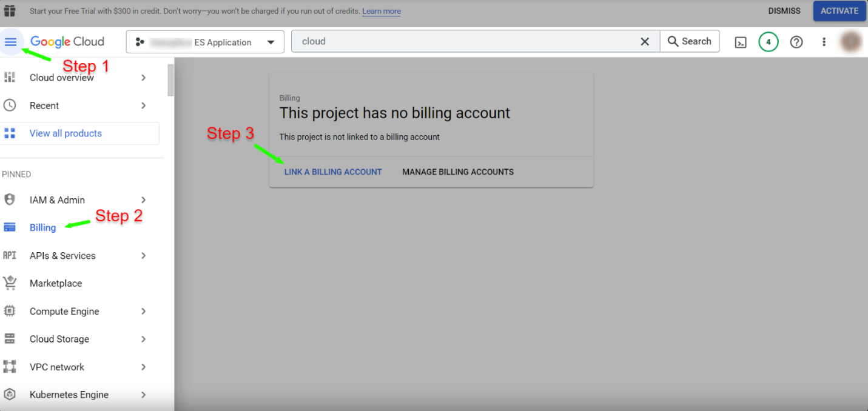The width and height of the screenshot is (868, 411).
Task: Open Kubernetes Engine menu item
Action: point(69,395)
